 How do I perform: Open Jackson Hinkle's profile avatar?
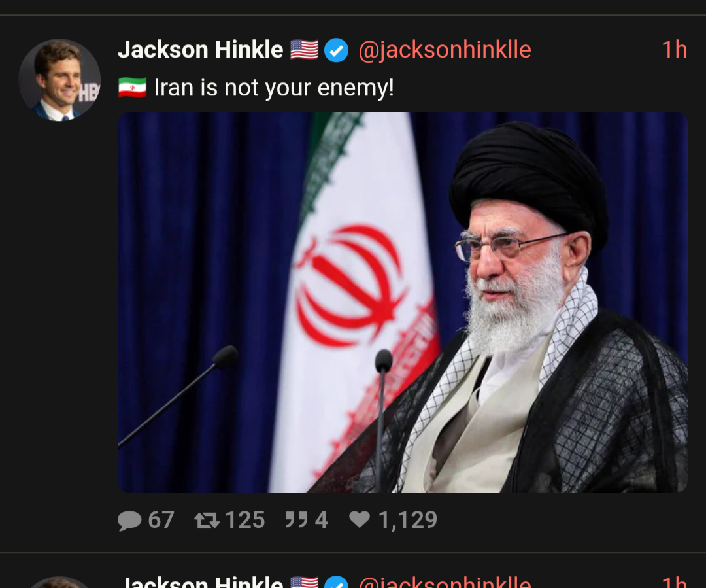(x=59, y=80)
